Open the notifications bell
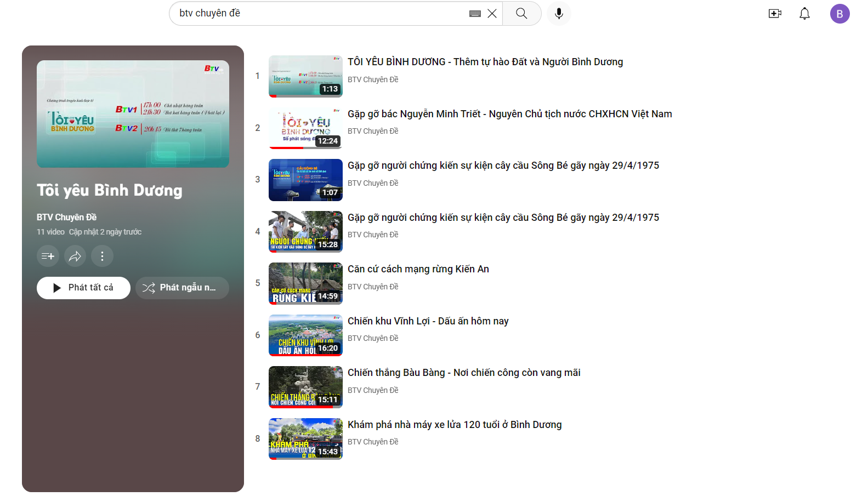Image resolution: width=868 pixels, height=502 pixels. (804, 14)
